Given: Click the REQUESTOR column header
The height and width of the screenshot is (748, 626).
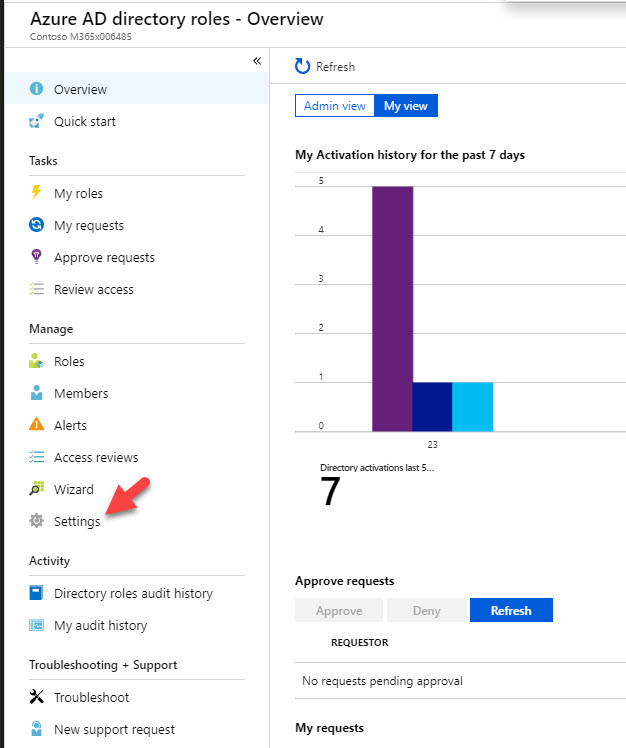Looking at the screenshot, I should coord(360,643).
